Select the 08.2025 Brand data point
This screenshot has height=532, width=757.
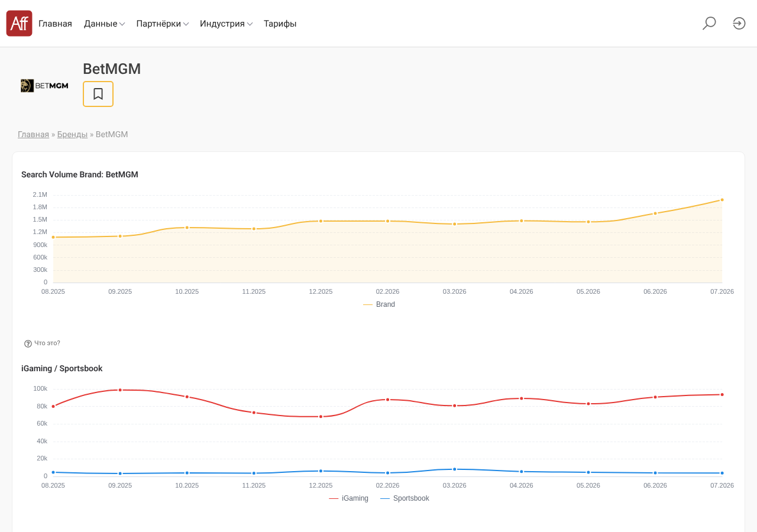[53, 237]
